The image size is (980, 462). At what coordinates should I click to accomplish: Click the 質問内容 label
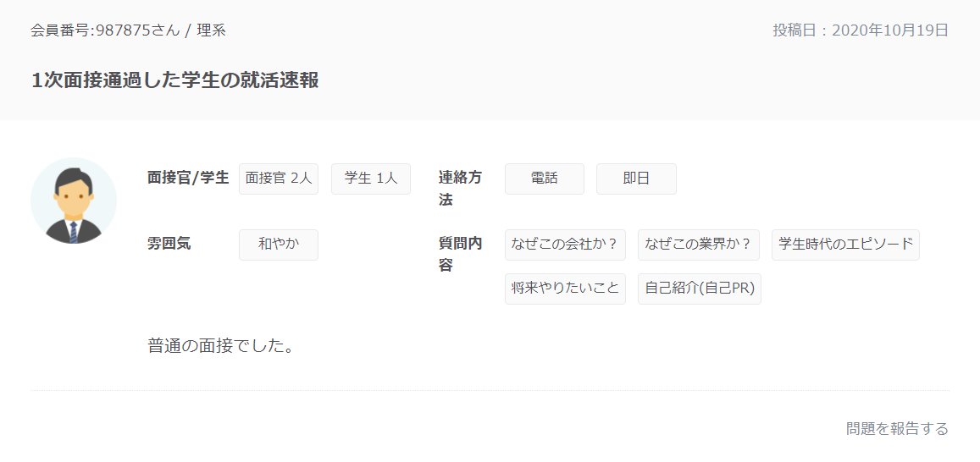[x=460, y=255]
